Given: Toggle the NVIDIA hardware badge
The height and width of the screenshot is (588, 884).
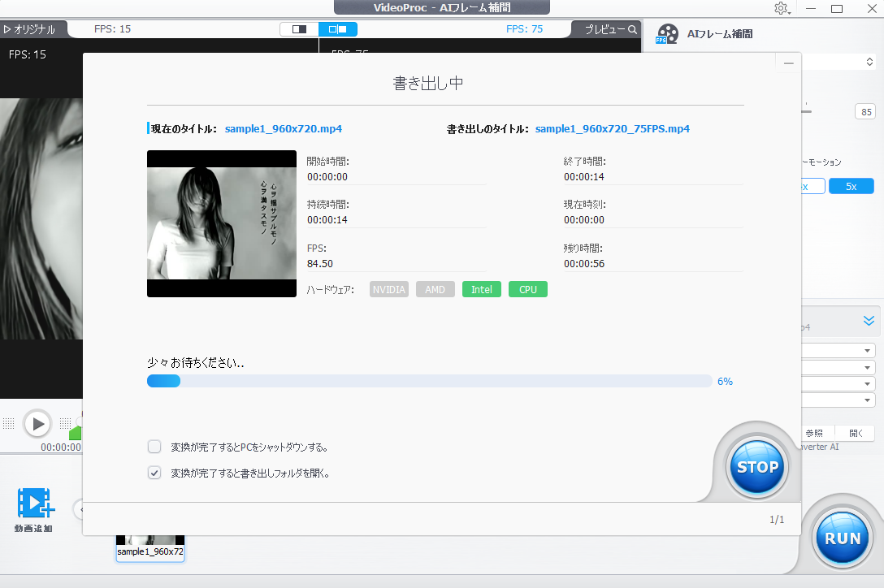Looking at the screenshot, I should click(x=389, y=289).
